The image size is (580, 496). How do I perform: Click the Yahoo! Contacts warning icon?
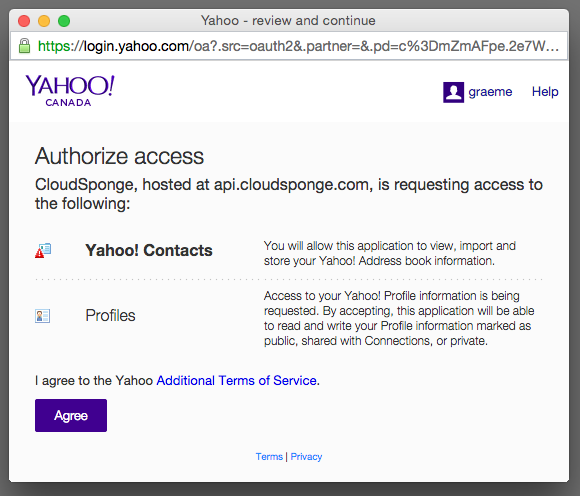click(x=43, y=251)
